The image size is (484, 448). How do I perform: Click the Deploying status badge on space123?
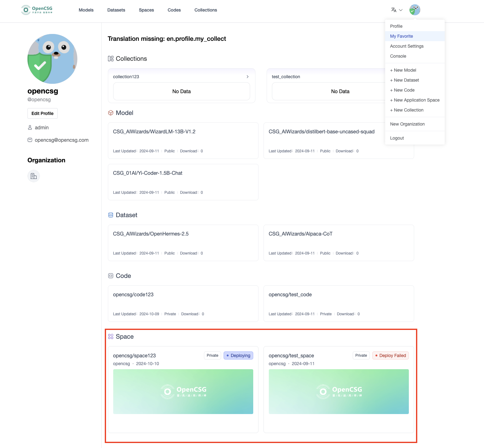tap(238, 355)
